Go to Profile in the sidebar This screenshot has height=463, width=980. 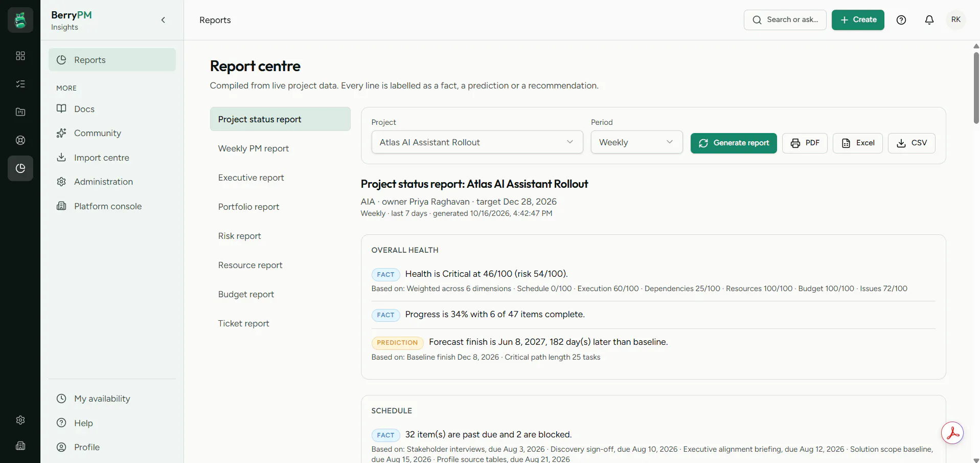click(112, 447)
